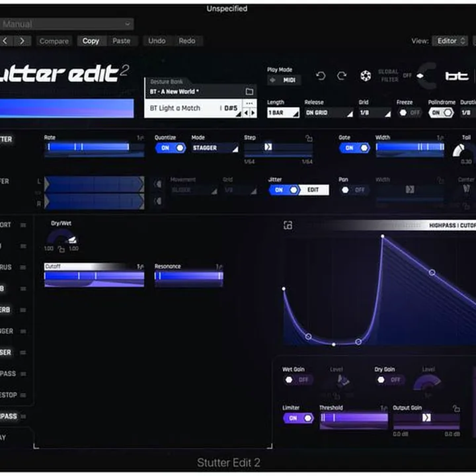Disable the Jitter ON switch

[x=284, y=190]
